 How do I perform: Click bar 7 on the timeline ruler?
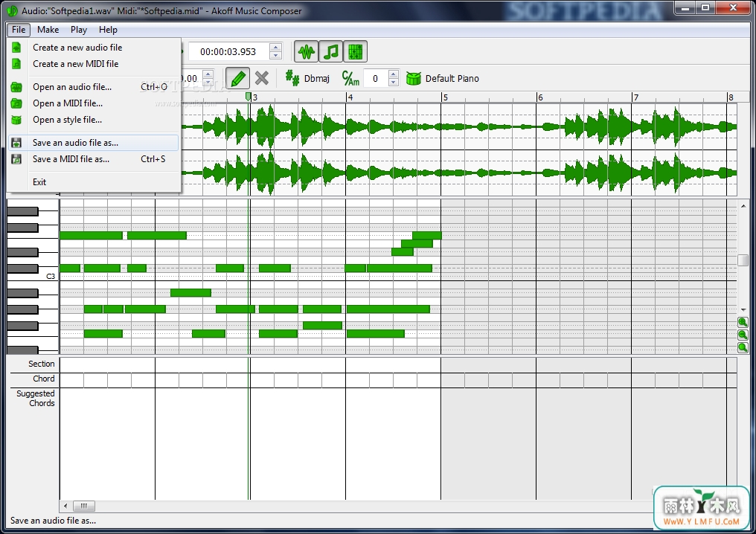(x=636, y=97)
